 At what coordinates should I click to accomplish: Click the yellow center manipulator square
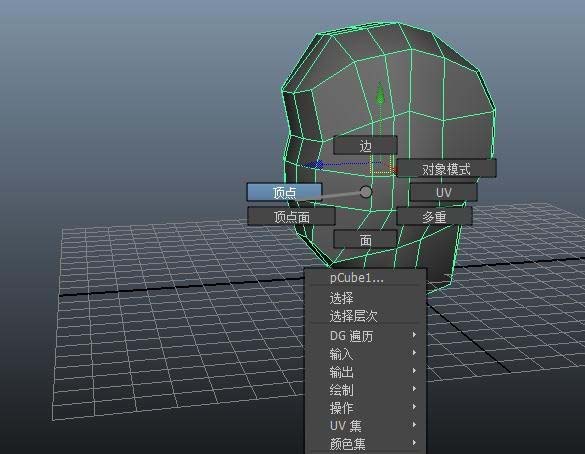click(381, 165)
